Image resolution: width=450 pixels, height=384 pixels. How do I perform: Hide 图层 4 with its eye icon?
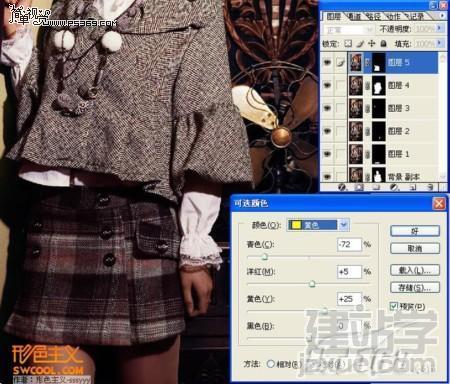click(x=328, y=86)
